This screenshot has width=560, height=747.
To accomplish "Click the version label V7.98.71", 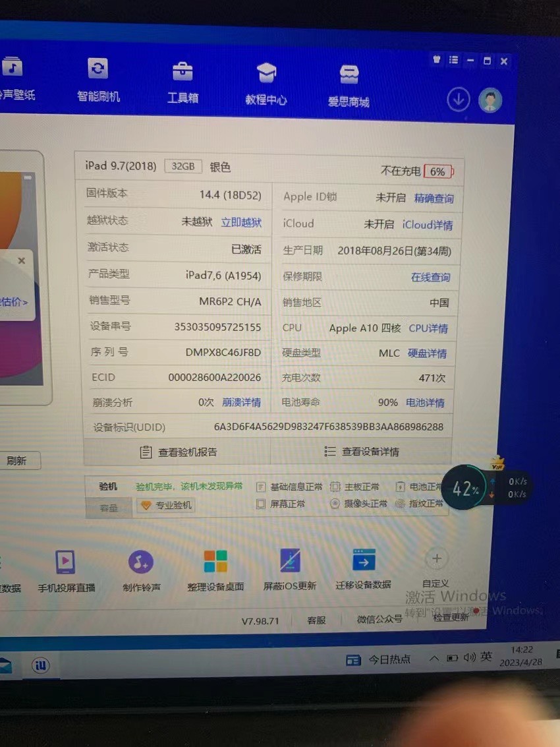I will 260,621.
